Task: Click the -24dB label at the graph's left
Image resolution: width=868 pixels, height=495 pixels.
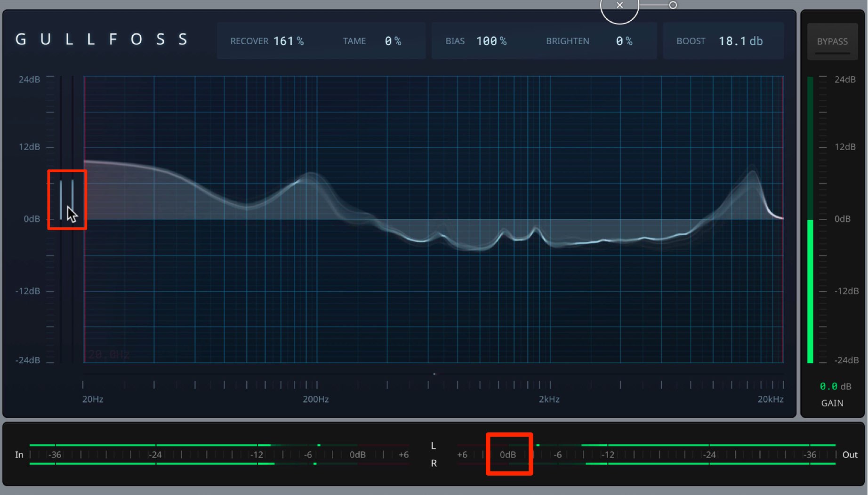Action: (x=28, y=360)
